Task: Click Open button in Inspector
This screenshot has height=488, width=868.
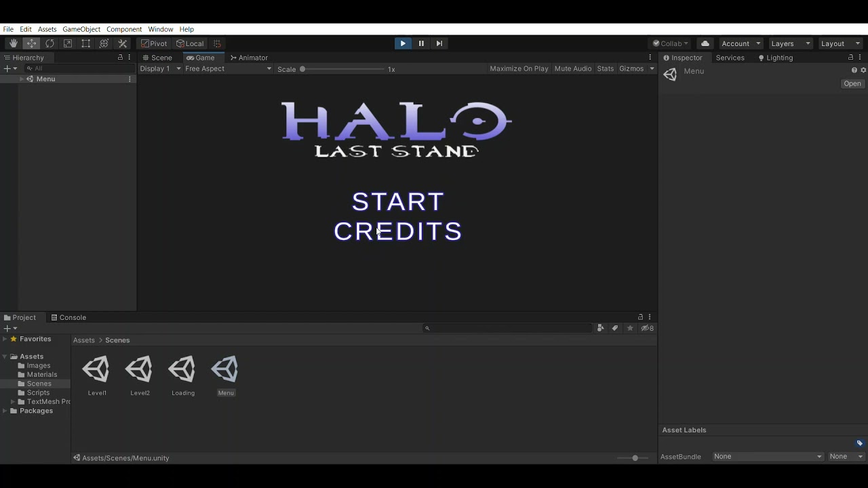Action: tap(852, 84)
